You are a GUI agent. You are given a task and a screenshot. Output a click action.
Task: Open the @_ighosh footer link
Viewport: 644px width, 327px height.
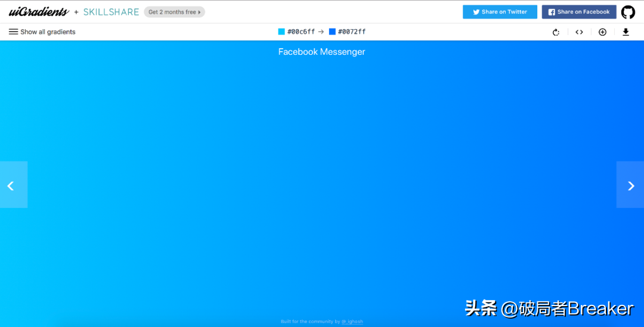352,322
